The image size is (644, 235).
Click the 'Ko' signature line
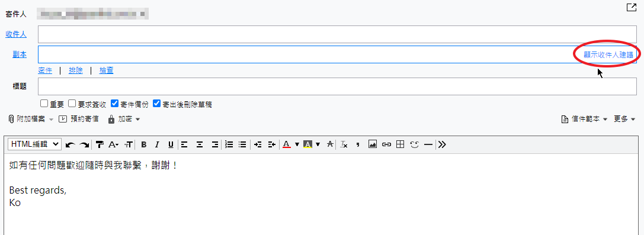tap(15, 202)
